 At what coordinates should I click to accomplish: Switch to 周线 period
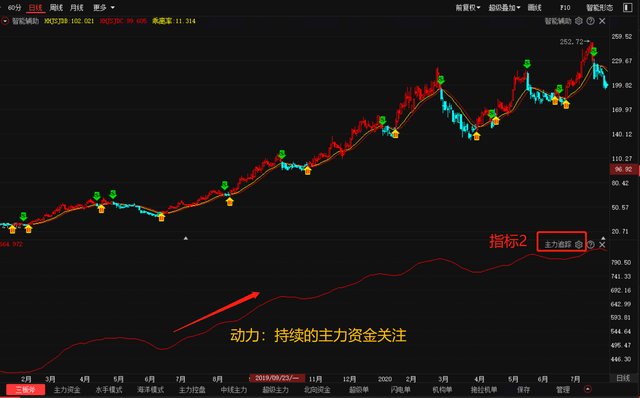56,8
